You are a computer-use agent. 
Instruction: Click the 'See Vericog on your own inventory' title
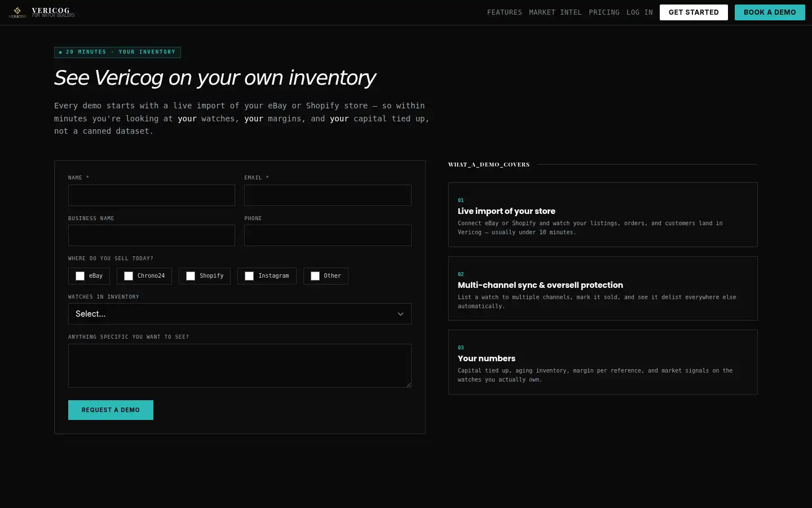(215, 78)
